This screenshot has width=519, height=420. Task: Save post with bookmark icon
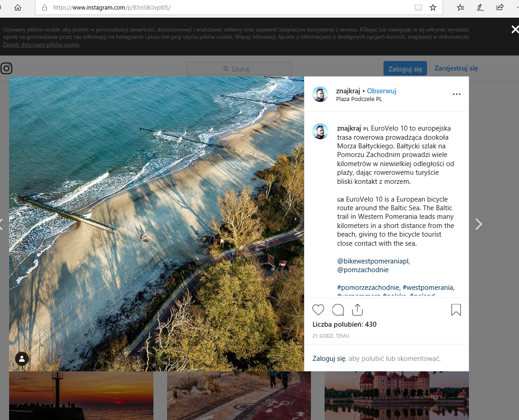pyautogui.click(x=456, y=310)
